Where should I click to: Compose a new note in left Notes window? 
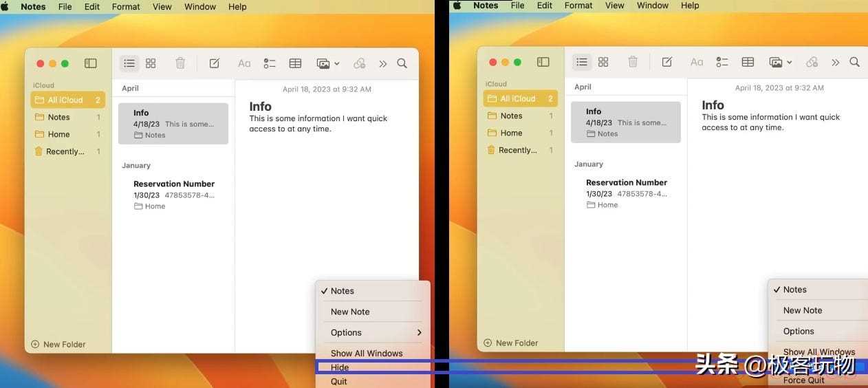pyautogui.click(x=215, y=63)
